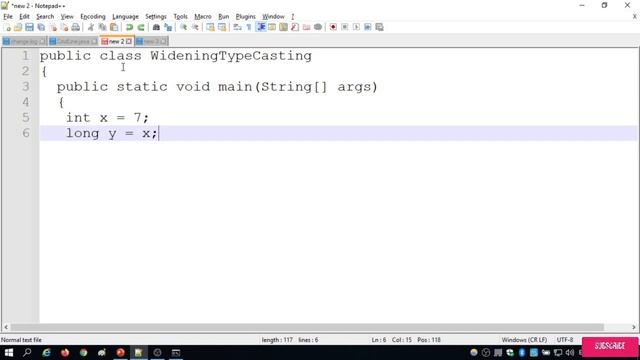Click Run Macro Multiple Times icon
Image resolution: width=640 pixels, height=360 pixels.
tap(368, 27)
